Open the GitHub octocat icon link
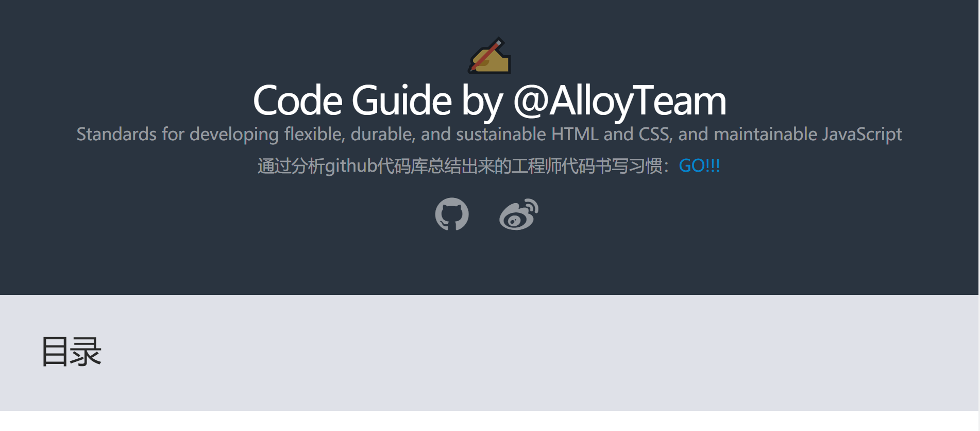 pyautogui.click(x=452, y=214)
